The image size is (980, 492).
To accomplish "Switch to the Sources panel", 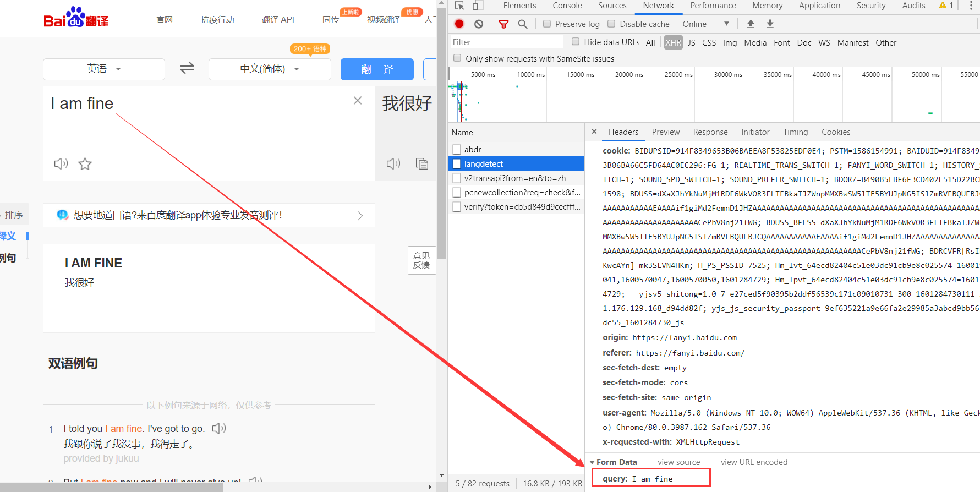I will point(612,6).
